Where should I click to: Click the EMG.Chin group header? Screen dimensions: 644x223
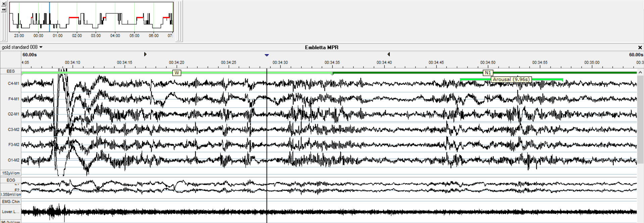click(x=11, y=202)
